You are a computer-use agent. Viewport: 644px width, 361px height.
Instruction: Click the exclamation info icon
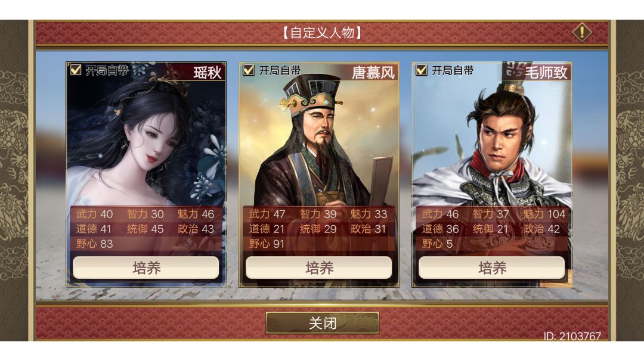[x=582, y=32]
